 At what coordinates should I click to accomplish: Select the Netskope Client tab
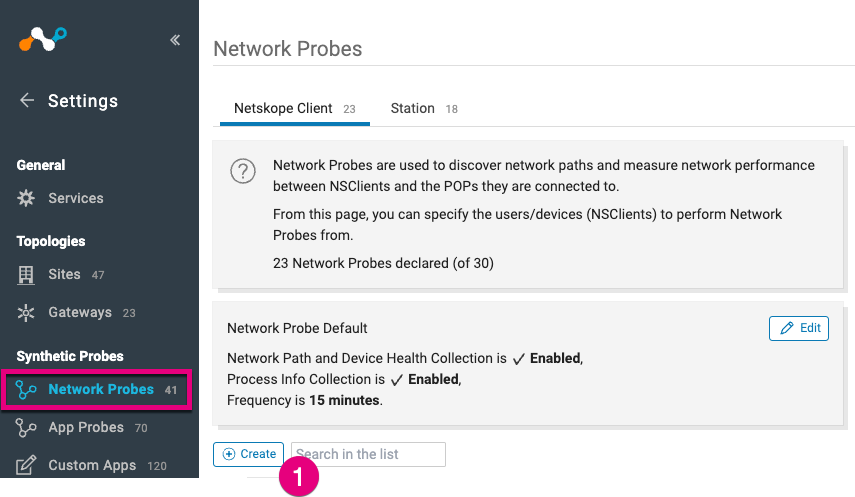point(294,109)
